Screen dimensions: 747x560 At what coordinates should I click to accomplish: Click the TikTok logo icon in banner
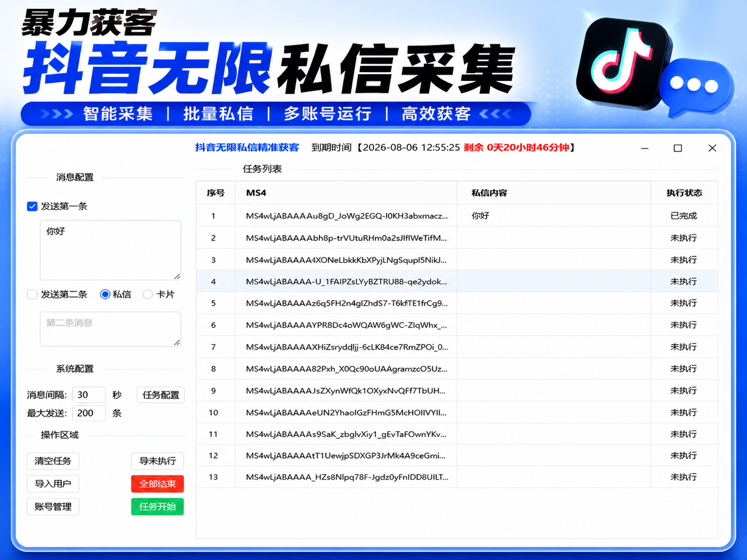click(x=624, y=64)
